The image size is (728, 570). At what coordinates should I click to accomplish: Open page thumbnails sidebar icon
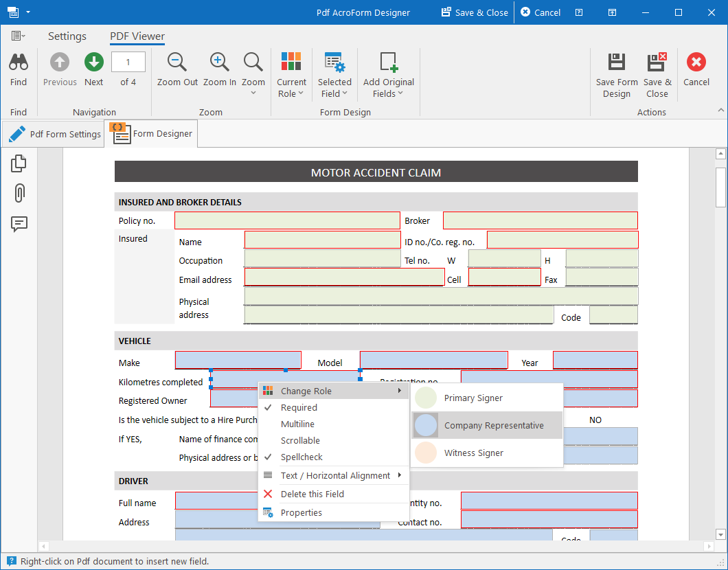(19, 163)
